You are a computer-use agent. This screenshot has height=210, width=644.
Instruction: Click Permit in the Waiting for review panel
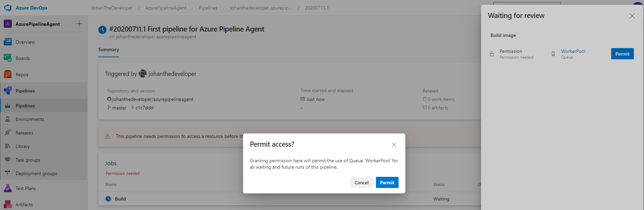pos(622,54)
